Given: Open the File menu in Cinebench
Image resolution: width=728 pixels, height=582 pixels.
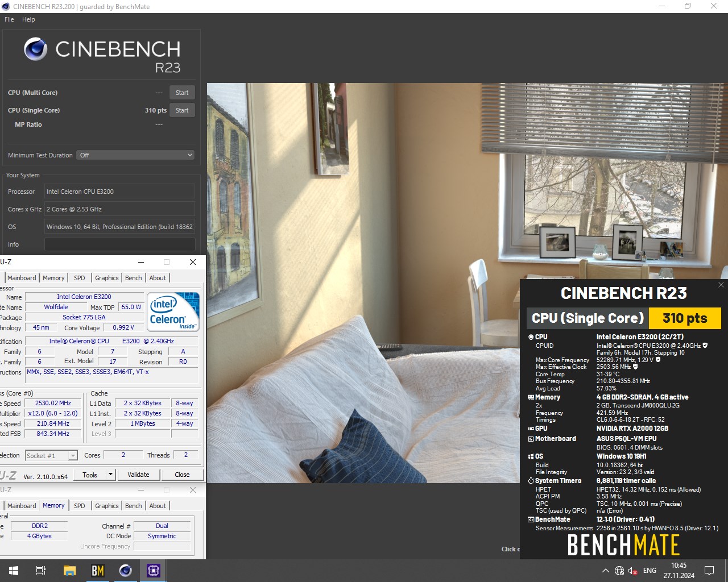Looking at the screenshot, I should pyautogui.click(x=9, y=19).
